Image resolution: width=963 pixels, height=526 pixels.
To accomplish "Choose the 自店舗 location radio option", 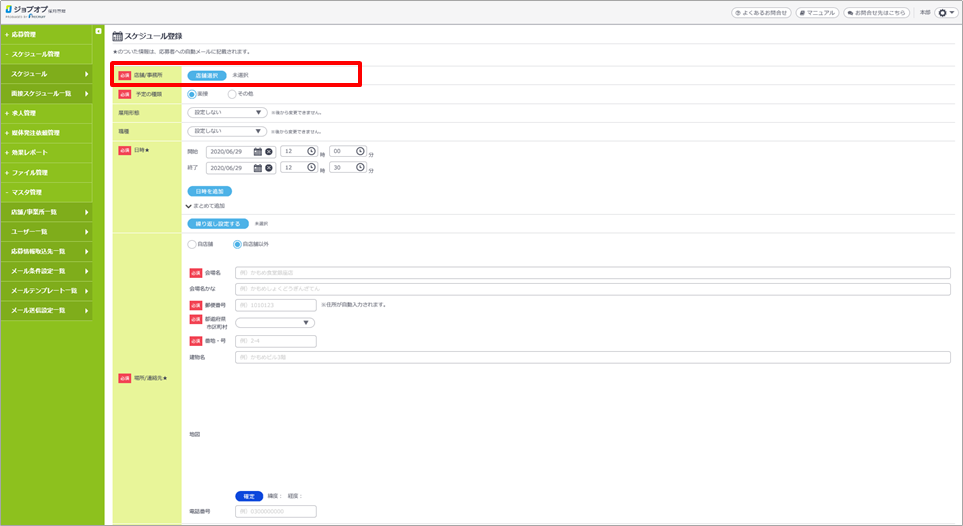I will tap(192, 244).
